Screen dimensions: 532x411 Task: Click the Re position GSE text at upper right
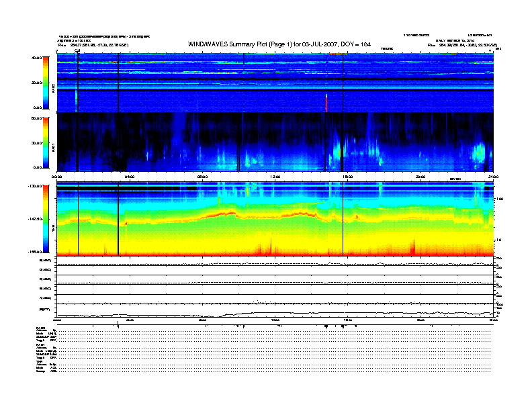click(x=462, y=45)
